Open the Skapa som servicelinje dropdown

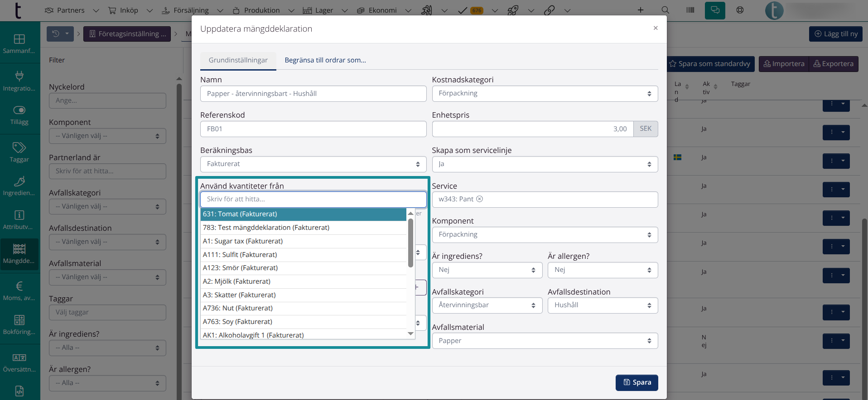point(545,164)
